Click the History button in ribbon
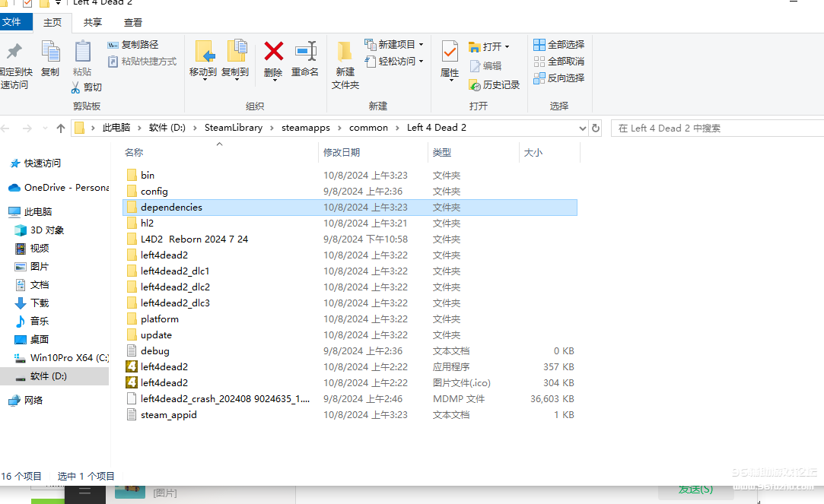 click(x=495, y=85)
